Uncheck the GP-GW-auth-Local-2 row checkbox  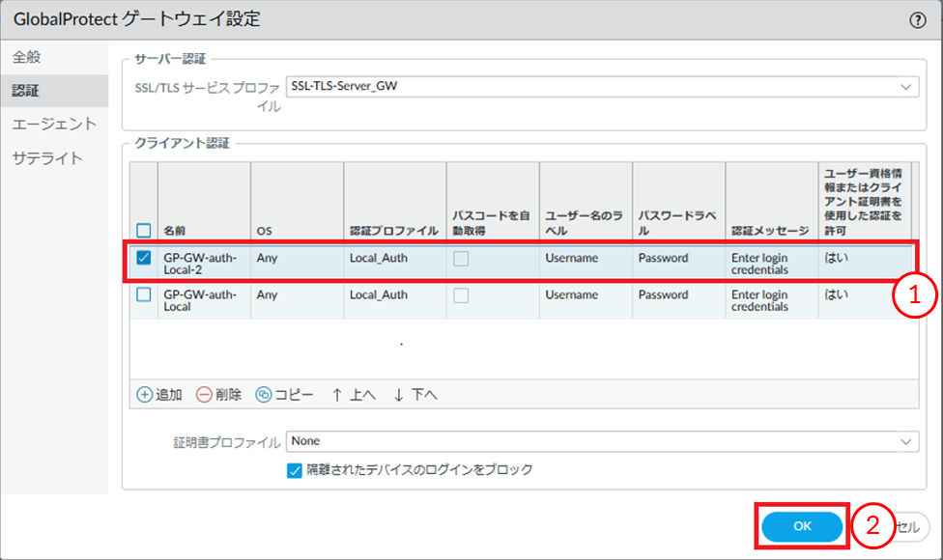(144, 258)
